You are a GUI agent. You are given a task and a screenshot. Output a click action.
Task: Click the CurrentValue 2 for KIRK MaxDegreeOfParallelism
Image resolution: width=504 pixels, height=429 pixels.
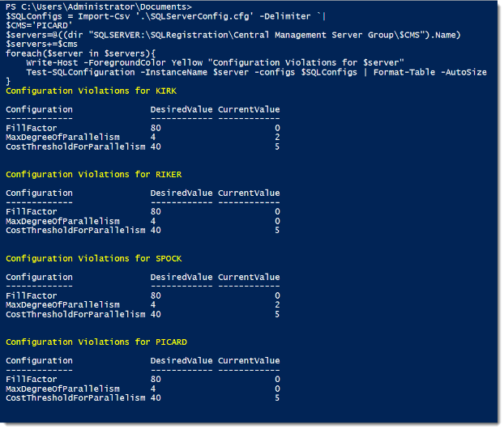(x=277, y=137)
